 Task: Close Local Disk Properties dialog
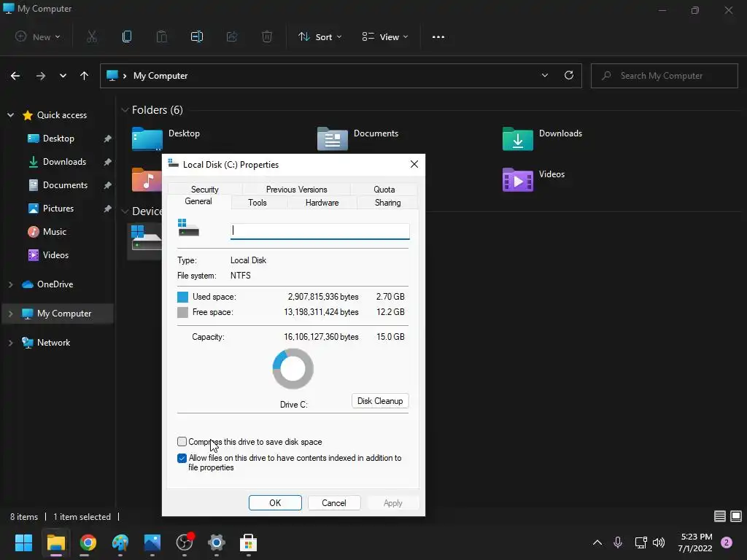(414, 164)
